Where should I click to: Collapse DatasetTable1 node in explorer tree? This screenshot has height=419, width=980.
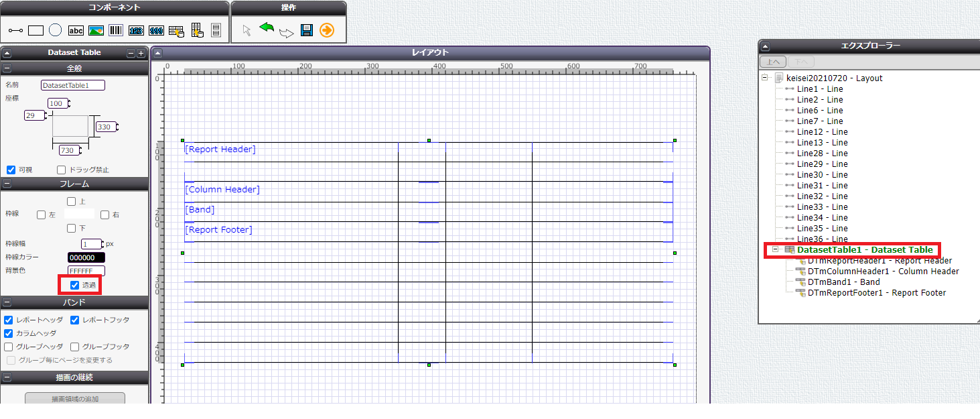click(x=776, y=249)
